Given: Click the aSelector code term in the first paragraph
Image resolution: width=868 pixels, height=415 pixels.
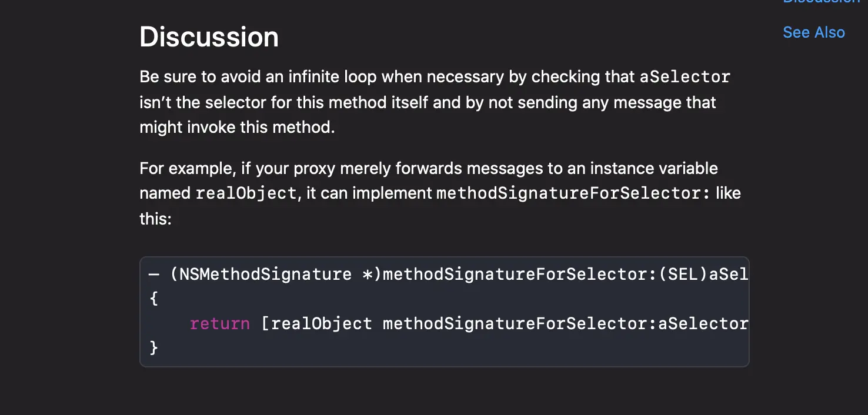Looking at the screenshot, I should click(x=685, y=77).
